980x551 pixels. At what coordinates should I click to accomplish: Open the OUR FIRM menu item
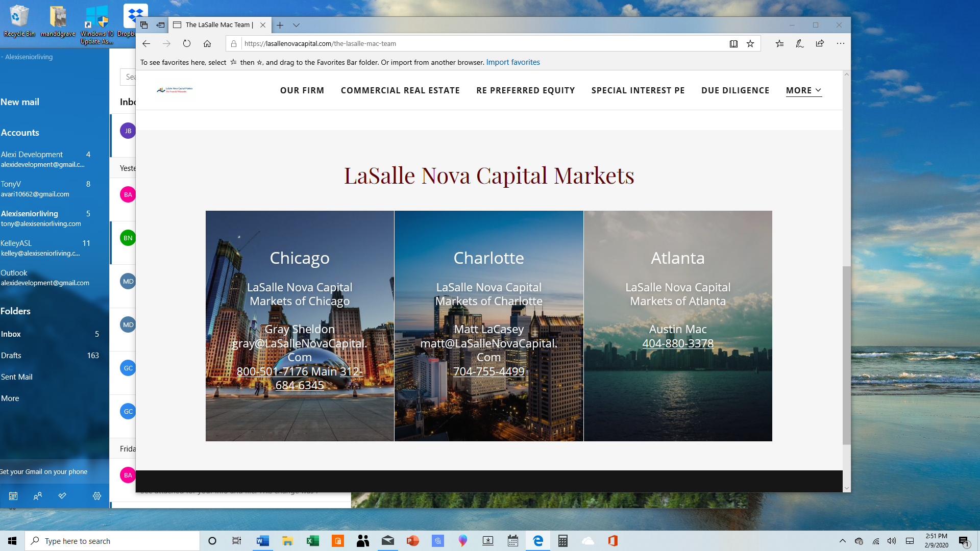(x=302, y=90)
